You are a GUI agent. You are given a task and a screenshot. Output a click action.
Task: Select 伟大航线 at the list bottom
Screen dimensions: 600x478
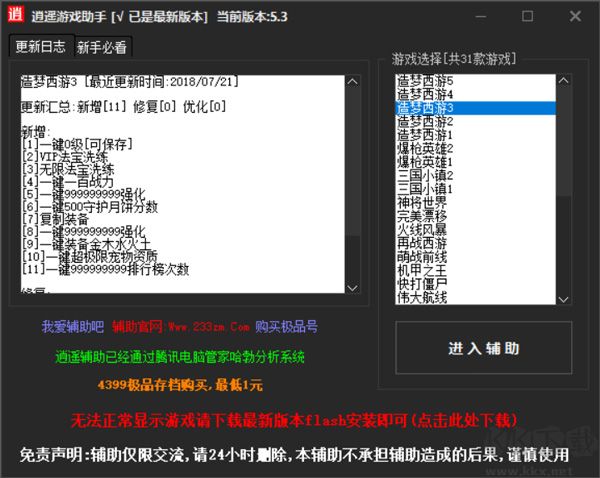point(424,297)
